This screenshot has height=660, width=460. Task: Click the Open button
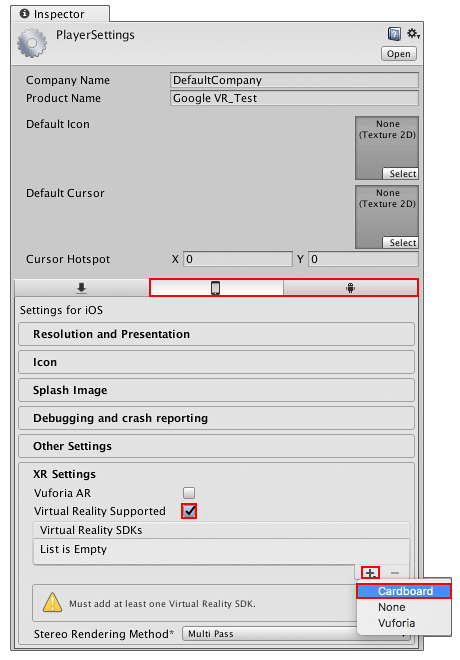tap(399, 54)
